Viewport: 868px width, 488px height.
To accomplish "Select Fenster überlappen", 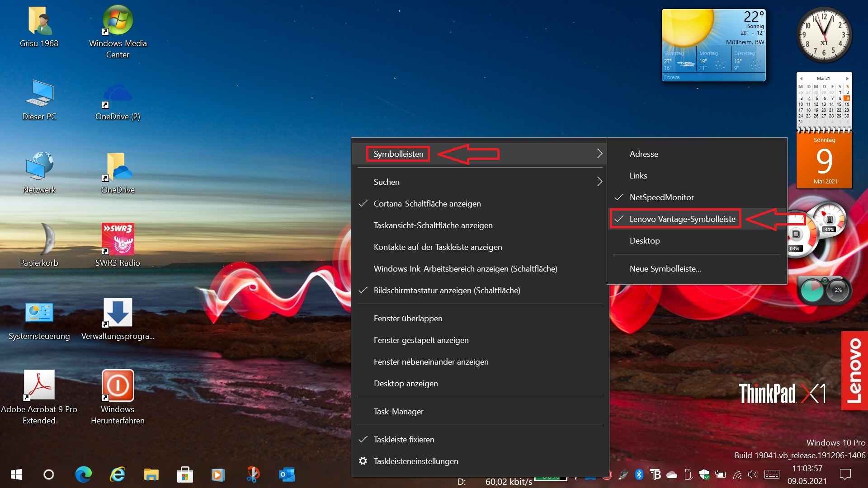I will click(x=480, y=319).
